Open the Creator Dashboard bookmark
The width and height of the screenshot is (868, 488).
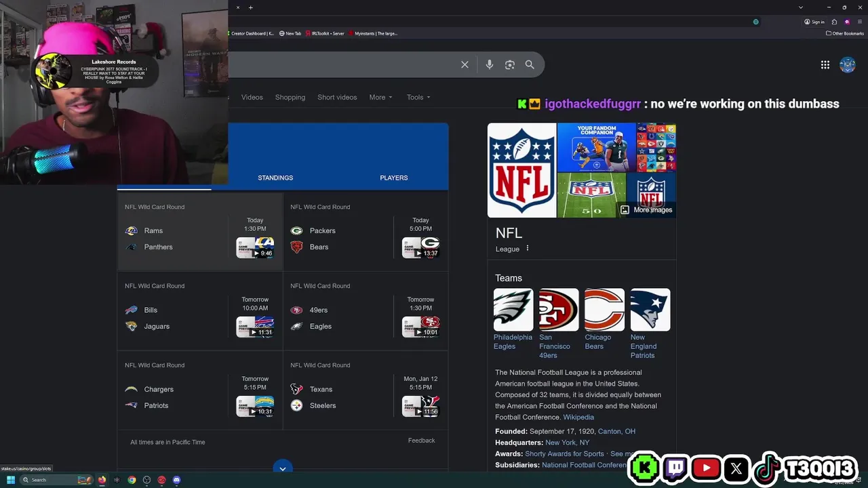tap(251, 33)
